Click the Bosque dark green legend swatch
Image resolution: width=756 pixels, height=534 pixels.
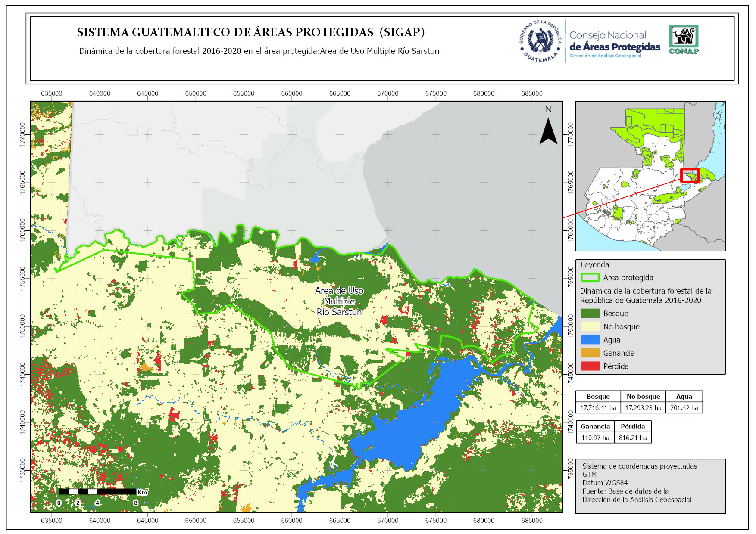point(590,314)
